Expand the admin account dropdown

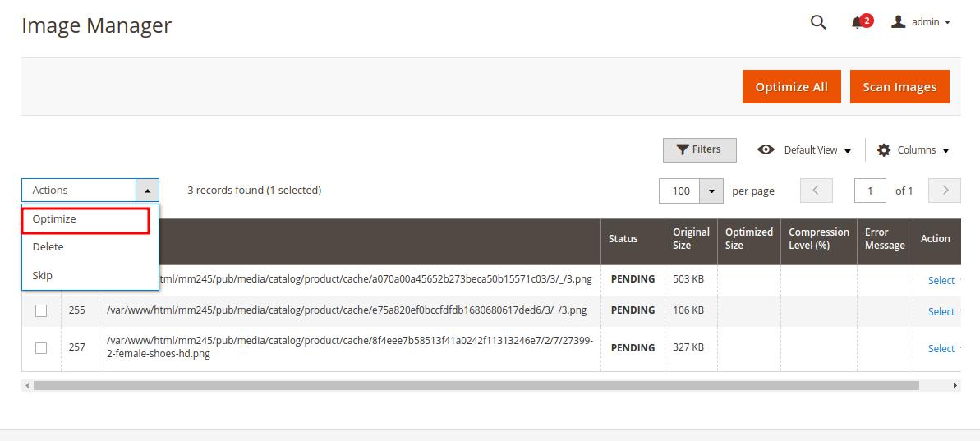tap(947, 22)
